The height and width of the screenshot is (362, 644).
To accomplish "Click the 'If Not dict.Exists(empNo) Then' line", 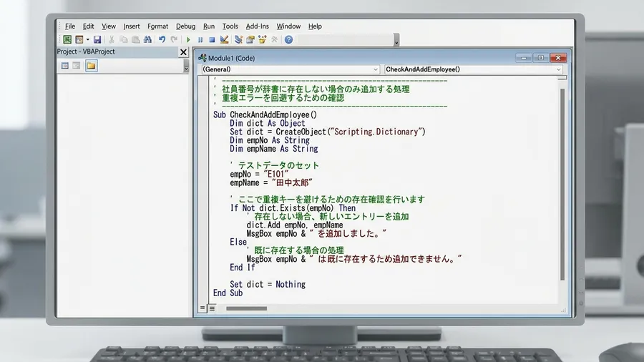I will click(293, 208).
